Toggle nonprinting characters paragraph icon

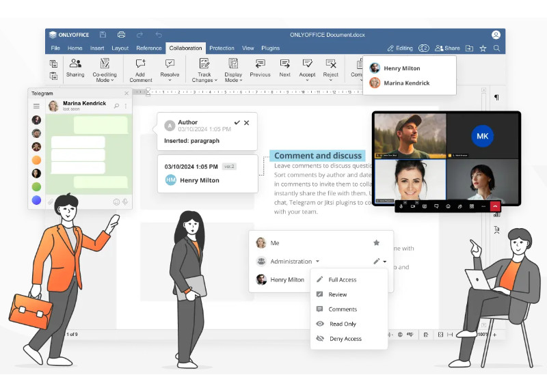[496, 97]
